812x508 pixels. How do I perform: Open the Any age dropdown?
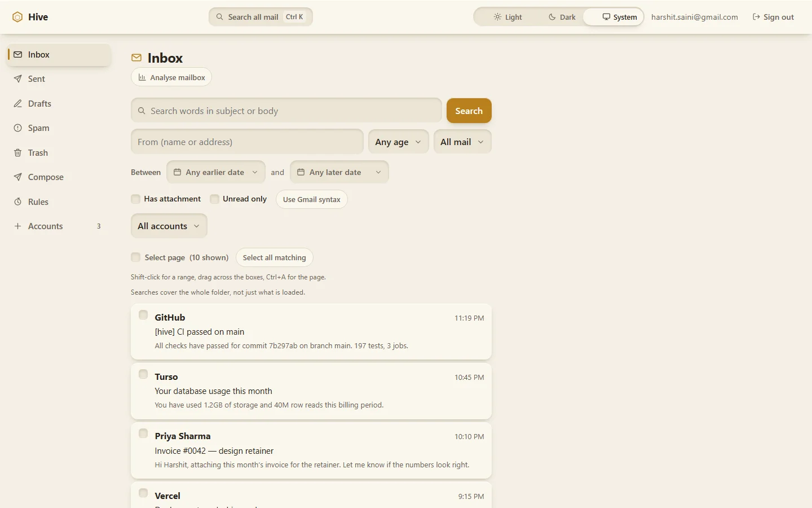[x=398, y=142]
